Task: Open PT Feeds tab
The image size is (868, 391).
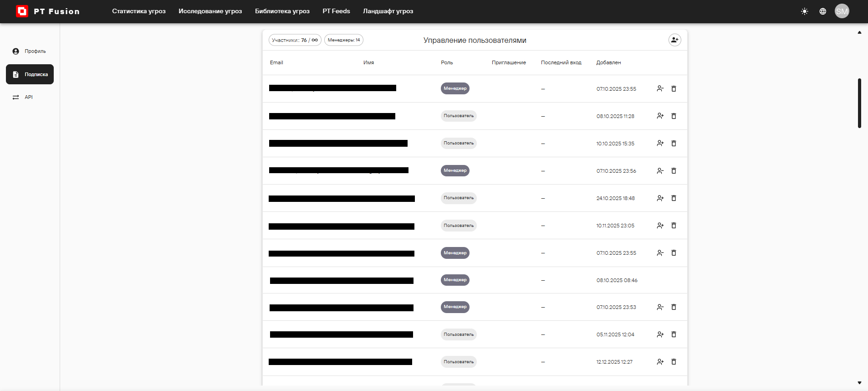Action: click(x=337, y=11)
